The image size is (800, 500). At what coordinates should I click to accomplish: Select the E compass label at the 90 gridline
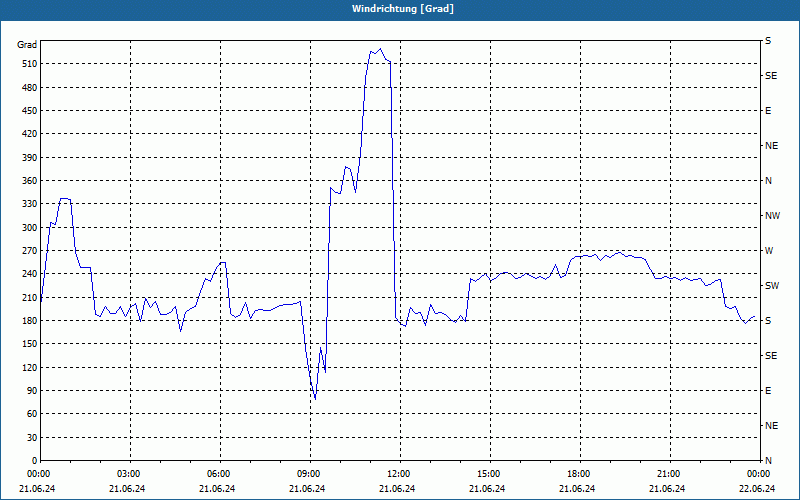(x=768, y=391)
